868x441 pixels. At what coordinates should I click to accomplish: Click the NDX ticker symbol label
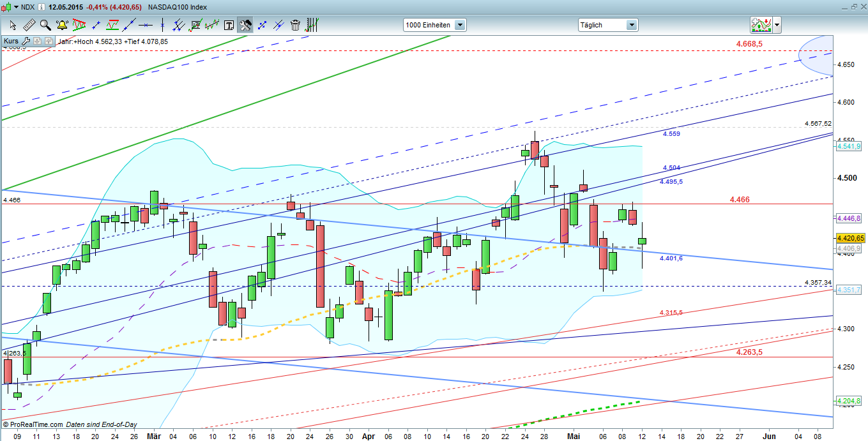[27, 7]
